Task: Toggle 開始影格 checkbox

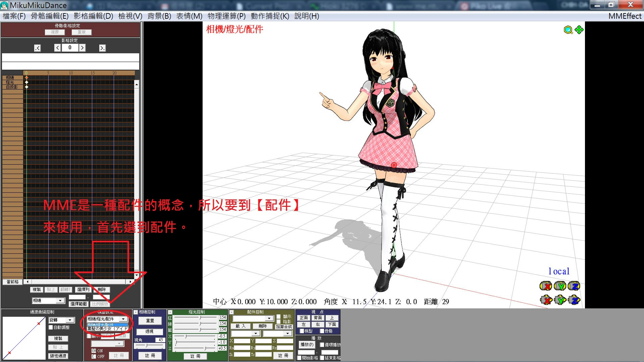Action: 299,358
